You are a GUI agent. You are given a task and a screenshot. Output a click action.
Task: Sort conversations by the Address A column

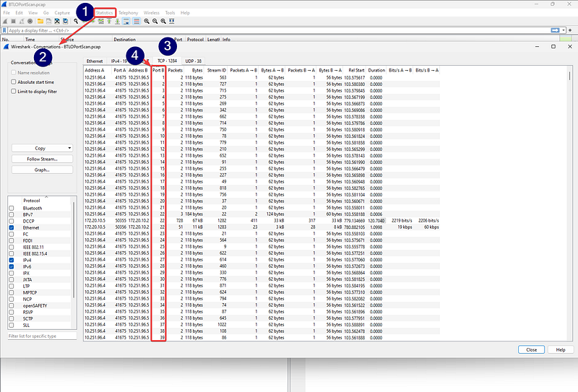click(x=95, y=70)
